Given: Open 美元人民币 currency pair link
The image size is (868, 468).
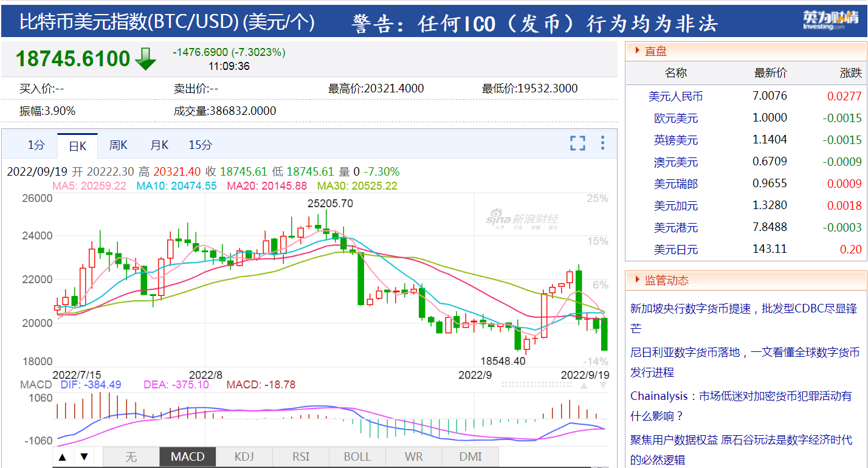Looking at the screenshot, I should pyautogui.click(x=676, y=96).
